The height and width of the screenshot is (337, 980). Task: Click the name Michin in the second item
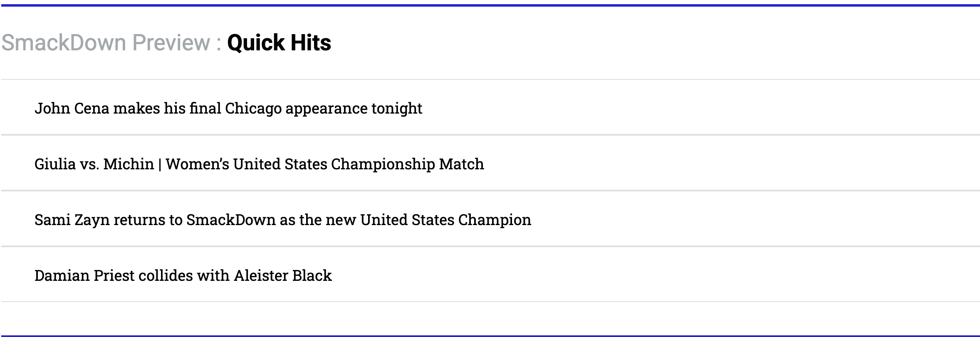click(129, 164)
